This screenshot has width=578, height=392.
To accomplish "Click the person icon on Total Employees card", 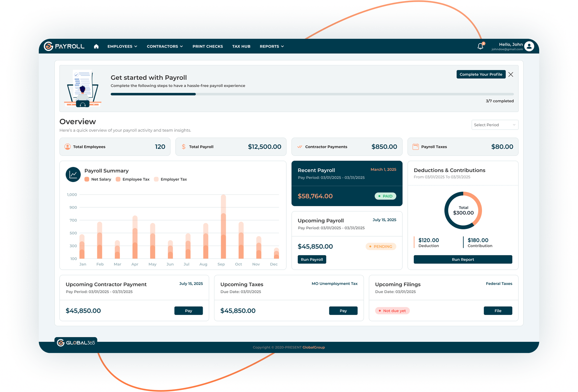I will point(67,147).
